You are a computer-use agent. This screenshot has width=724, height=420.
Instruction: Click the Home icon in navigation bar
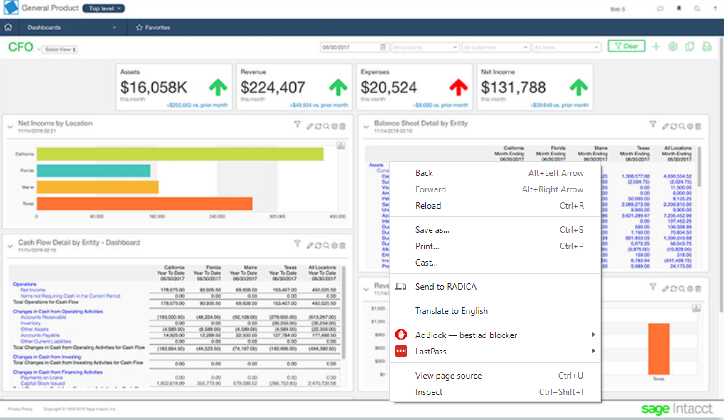click(8, 27)
